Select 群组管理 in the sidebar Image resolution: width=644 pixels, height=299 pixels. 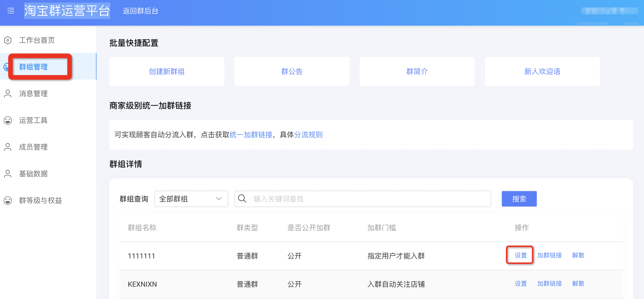coord(48,67)
